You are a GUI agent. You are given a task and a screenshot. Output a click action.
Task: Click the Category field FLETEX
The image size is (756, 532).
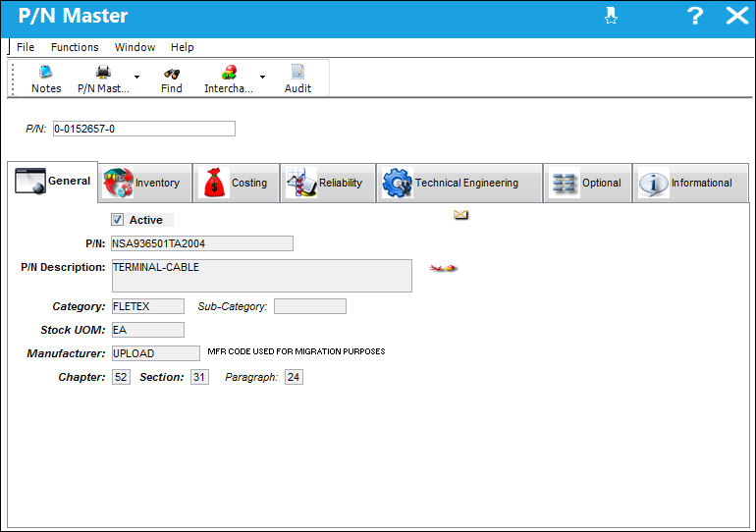point(148,306)
